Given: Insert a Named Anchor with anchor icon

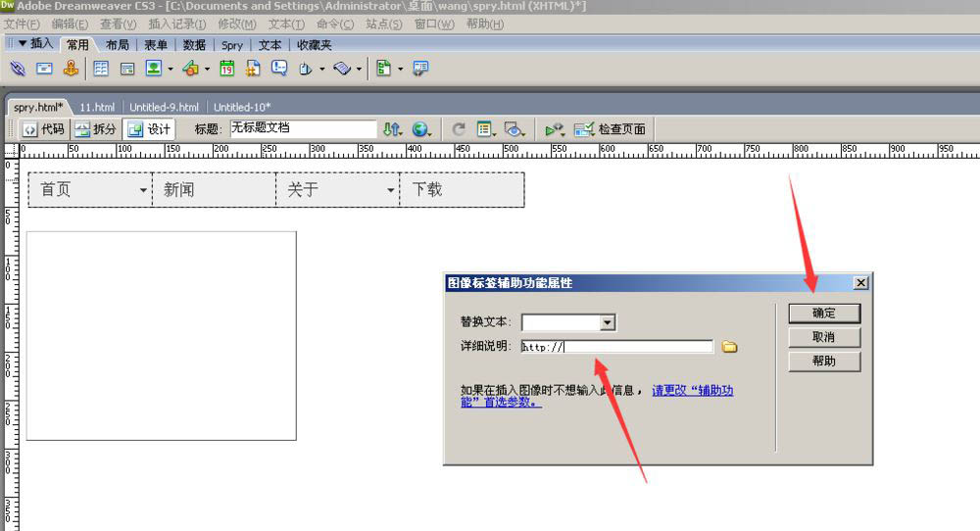Looking at the screenshot, I should tap(71, 69).
